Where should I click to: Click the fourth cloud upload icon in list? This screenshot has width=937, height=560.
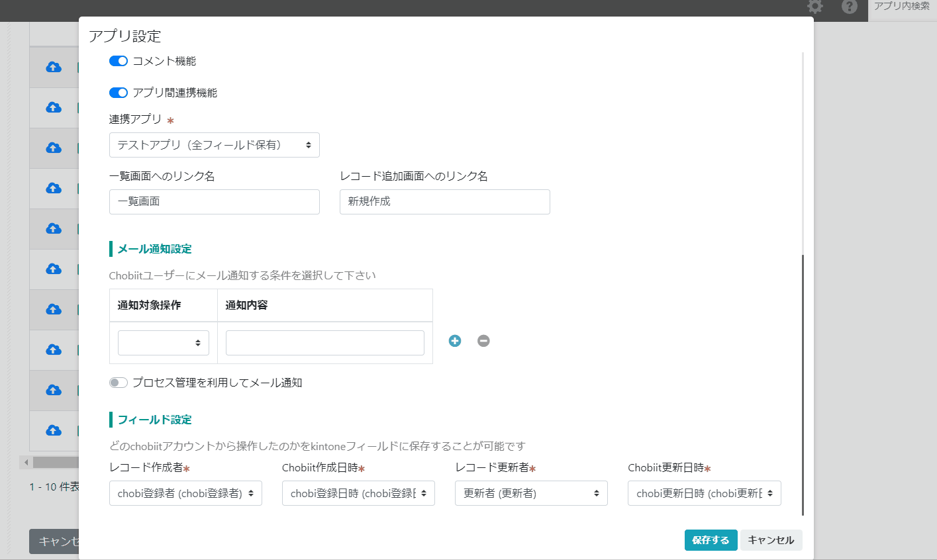click(54, 188)
